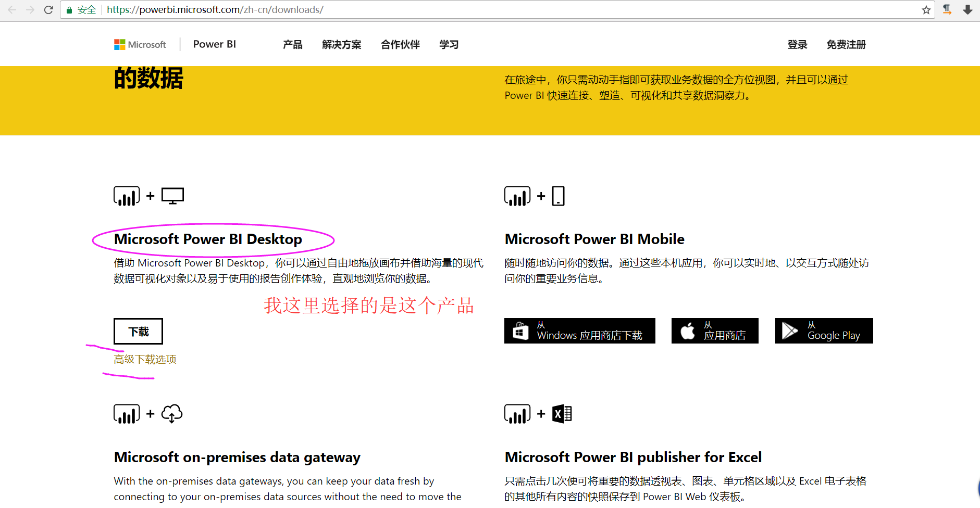Image resolution: width=980 pixels, height=508 pixels.
Task: Click the paragraph extension icon in the toolbar
Action: pos(947,9)
